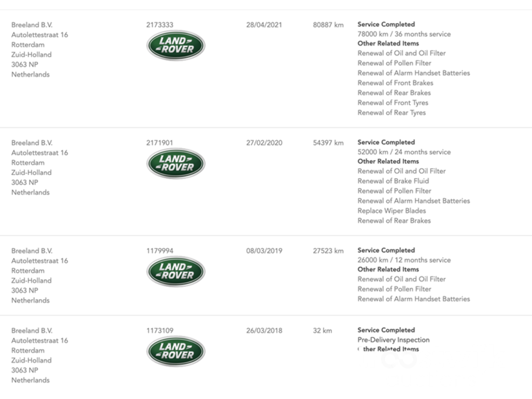Click the 52000 km / 24 months service line
This screenshot has width=532, height=399.
[x=404, y=152]
